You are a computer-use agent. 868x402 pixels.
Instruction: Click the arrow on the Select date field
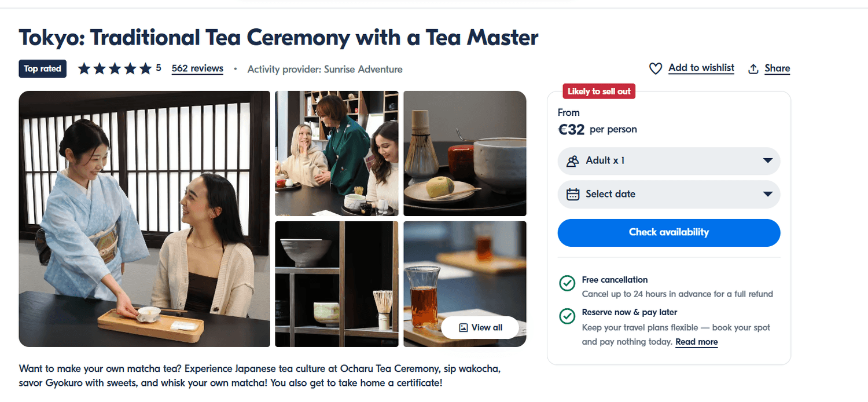(x=768, y=195)
